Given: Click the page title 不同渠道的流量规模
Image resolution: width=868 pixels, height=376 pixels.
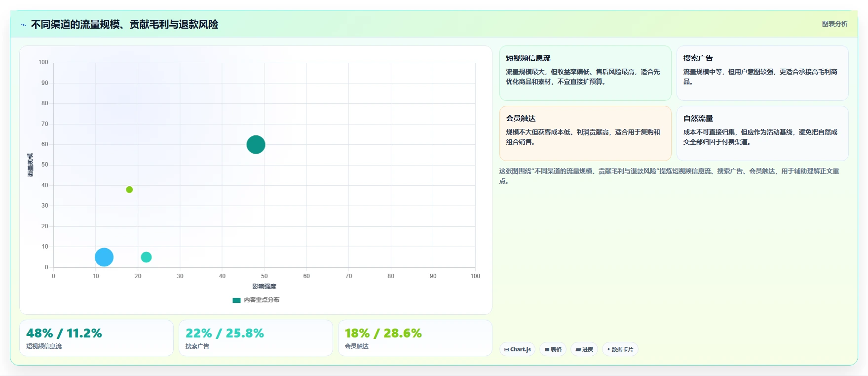Looking at the screenshot, I should (124, 24).
